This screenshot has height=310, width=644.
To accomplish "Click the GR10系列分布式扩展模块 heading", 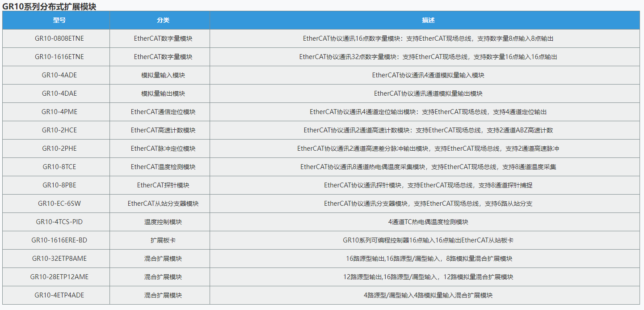I will pos(49,6).
